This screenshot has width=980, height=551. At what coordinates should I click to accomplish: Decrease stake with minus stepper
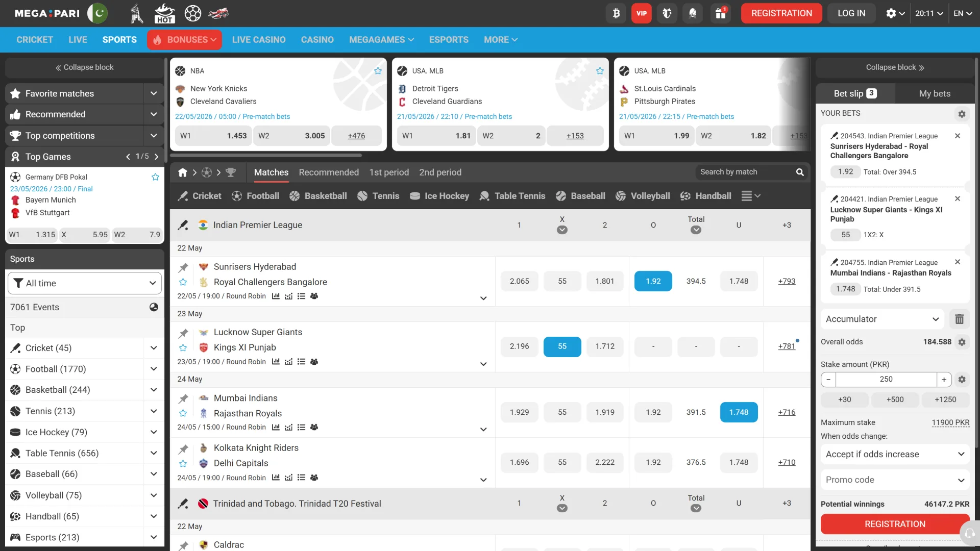tap(828, 379)
